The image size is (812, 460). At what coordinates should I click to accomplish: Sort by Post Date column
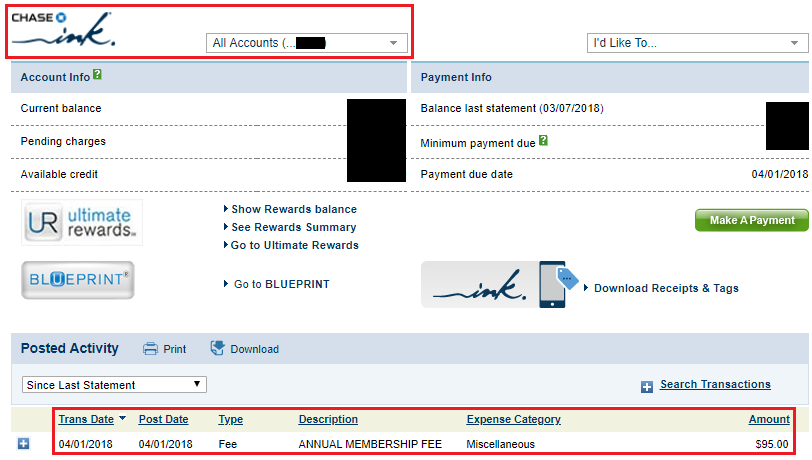pos(163,420)
